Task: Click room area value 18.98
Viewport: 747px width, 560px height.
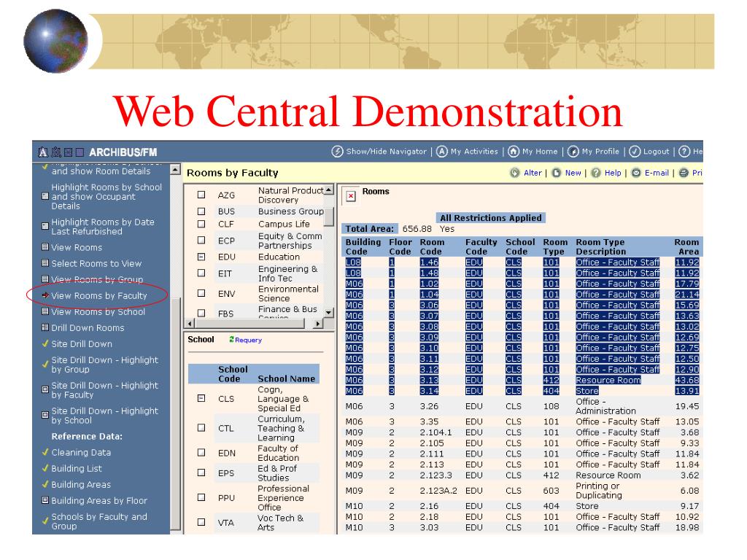Action: (x=687, y=528)
